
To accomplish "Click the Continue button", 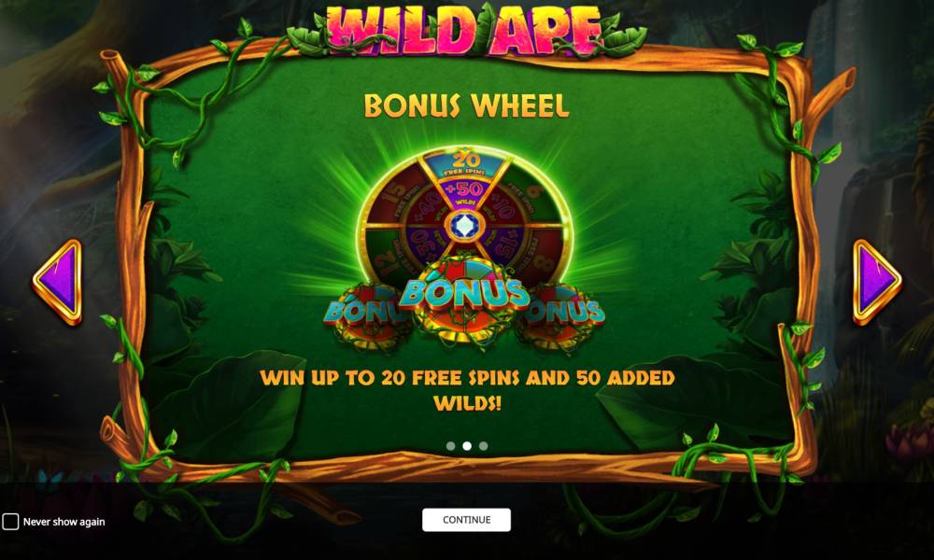I will tap(466, 520).
